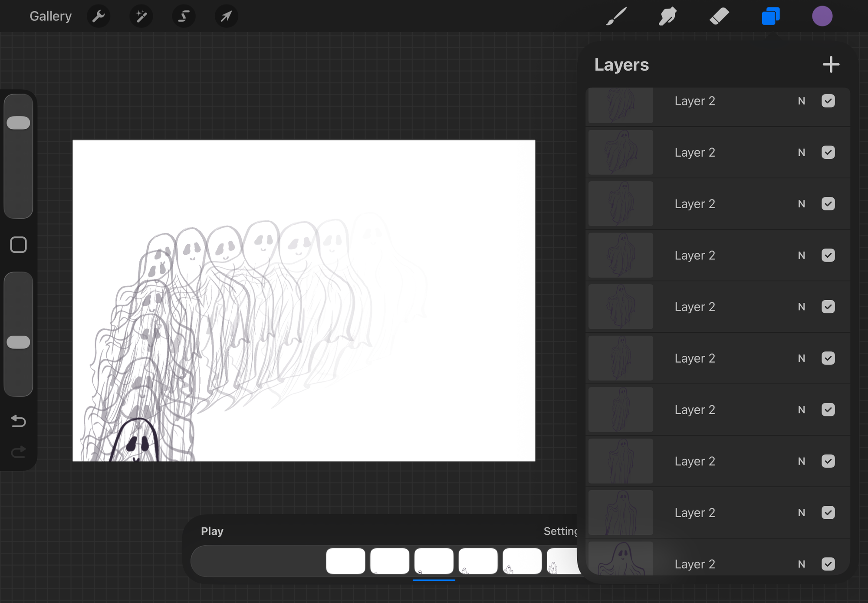Open the Adjustments magic wand menu
The width and height of the screenshot is (868, 603).
(141, 16)
